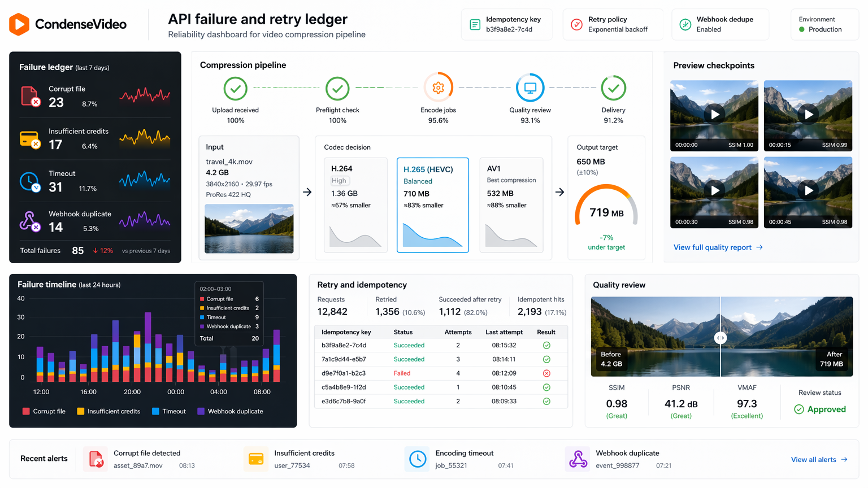Click the corrupt file sparkline chart
868x488 pixels.
click(145, 95)
